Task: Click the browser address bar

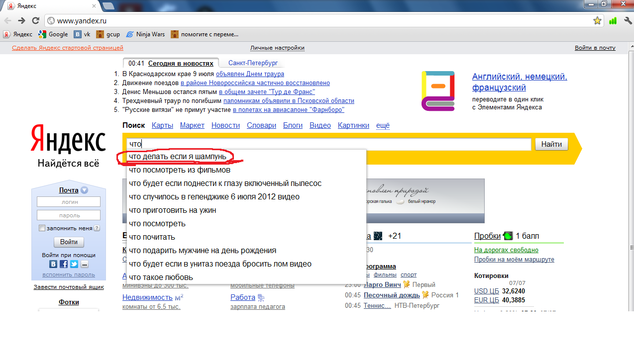Action: (x=323, y=21)
